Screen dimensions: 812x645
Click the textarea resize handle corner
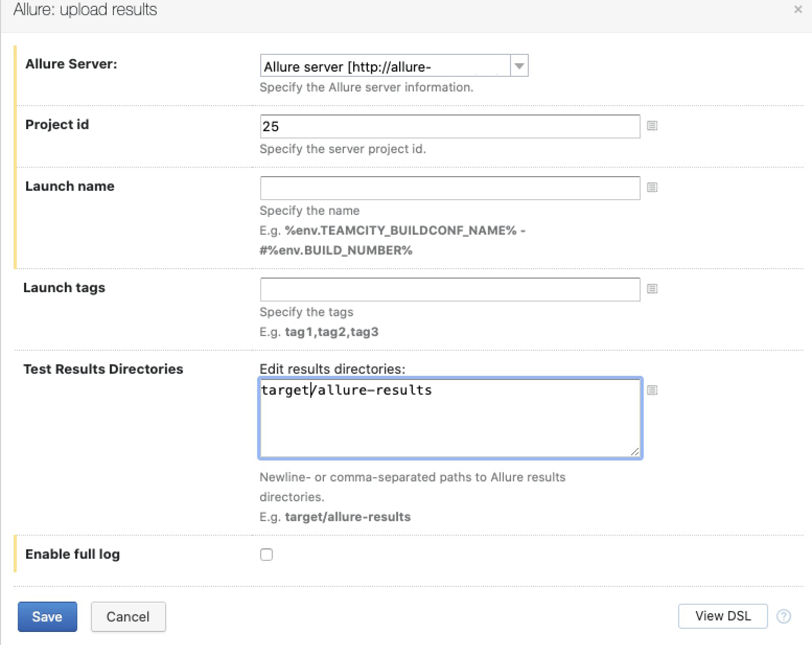click(x=634, y=452)
